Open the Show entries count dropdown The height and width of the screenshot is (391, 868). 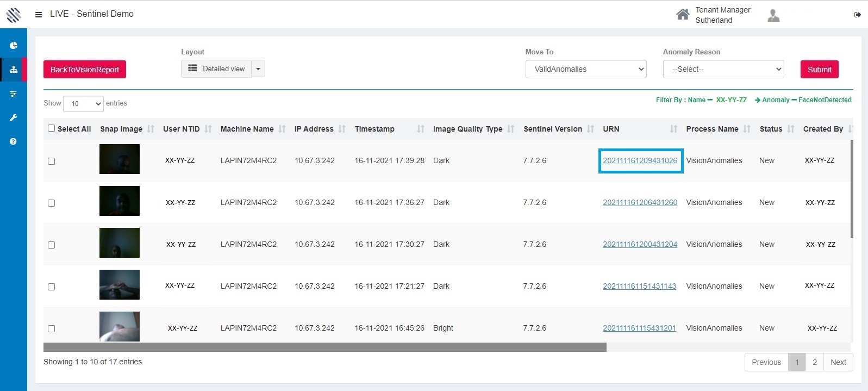pos(83,103)
